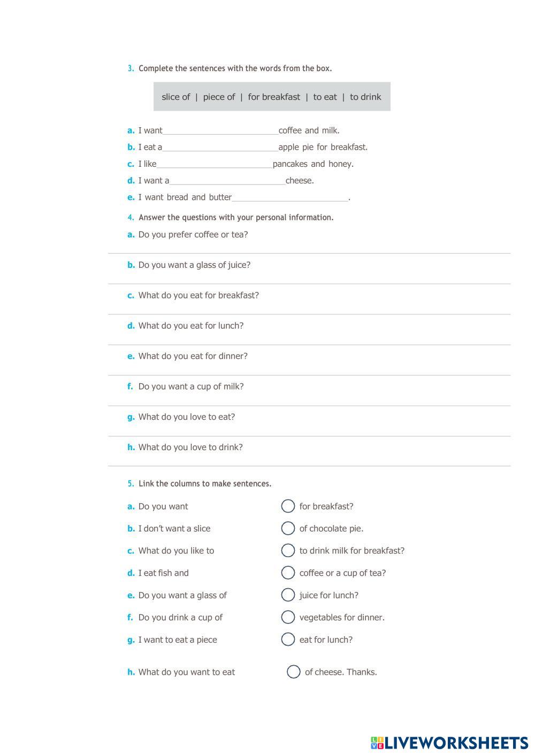This screenshot has height=756, width=535.
Task: Mark the circle next to 'of cheese. Thanks.'
Action: (x=294, y=672)
